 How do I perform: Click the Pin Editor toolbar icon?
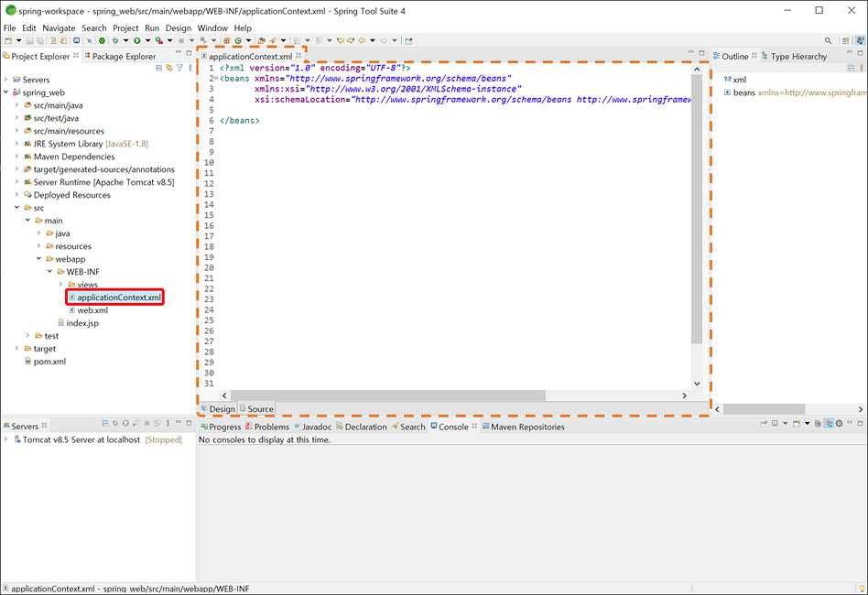[408, 40]
